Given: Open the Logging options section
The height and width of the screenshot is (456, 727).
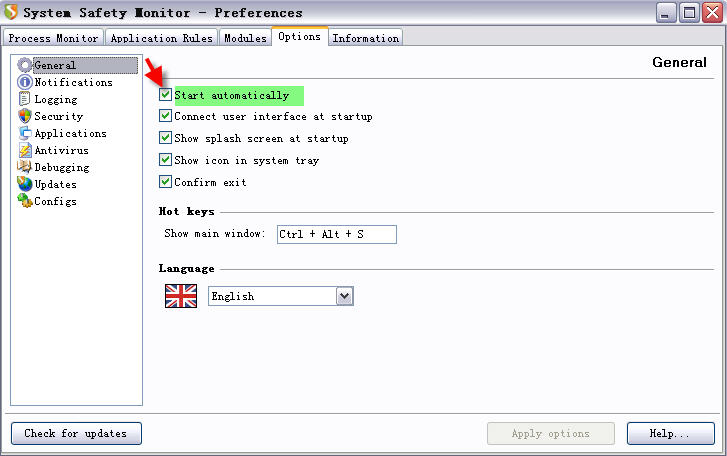Looking at the screenshot, I should click(56, 100).
